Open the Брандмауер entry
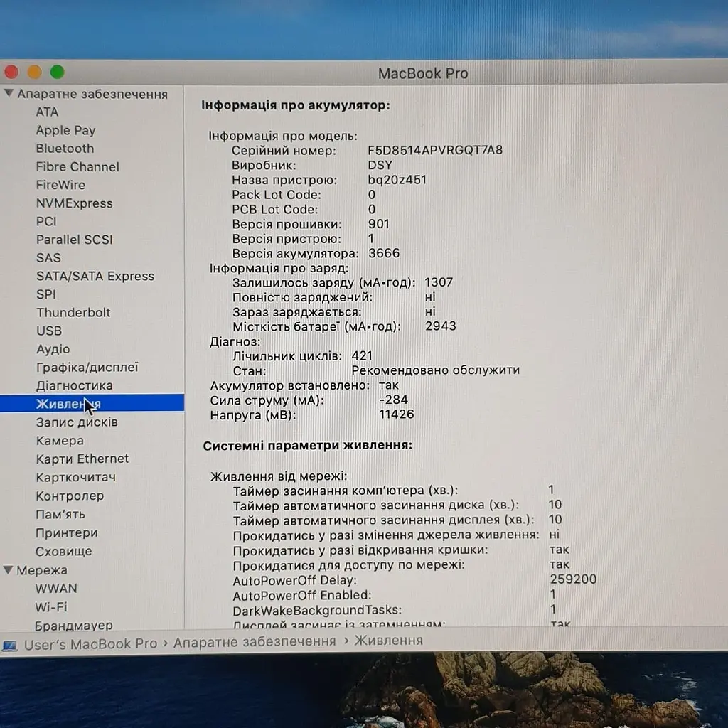The image size is (728, 728). (x=74, y=626)
